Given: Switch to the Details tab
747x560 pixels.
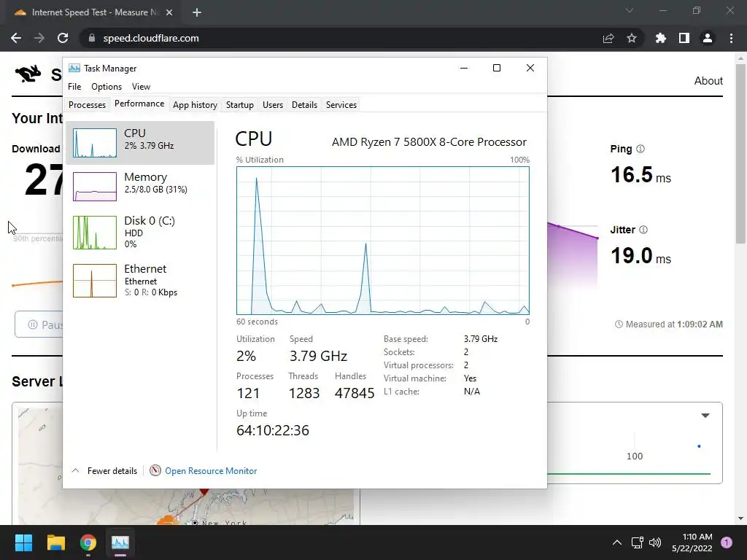Looking at the screenshot, I should (x=304, y=105).
